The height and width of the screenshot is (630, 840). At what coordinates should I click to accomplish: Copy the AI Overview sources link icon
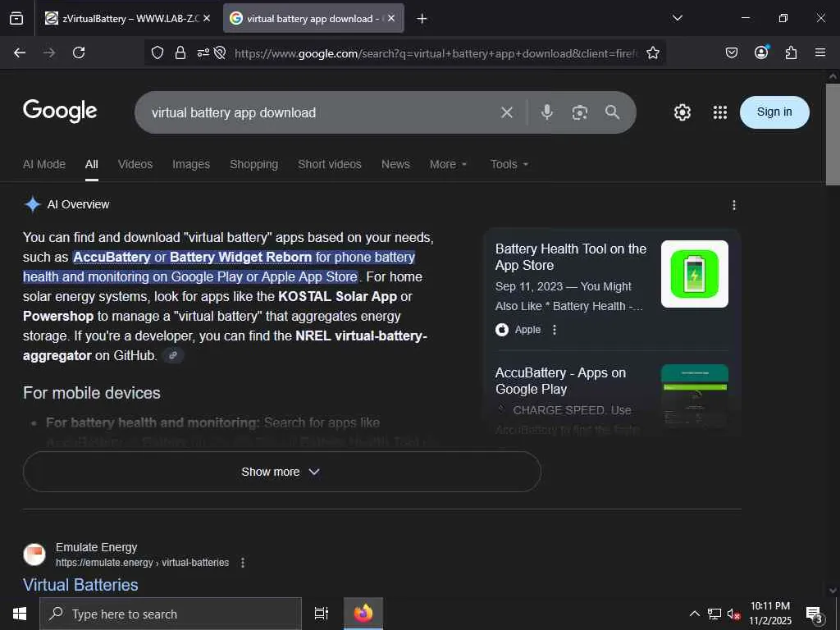click(x=173, y=355)
